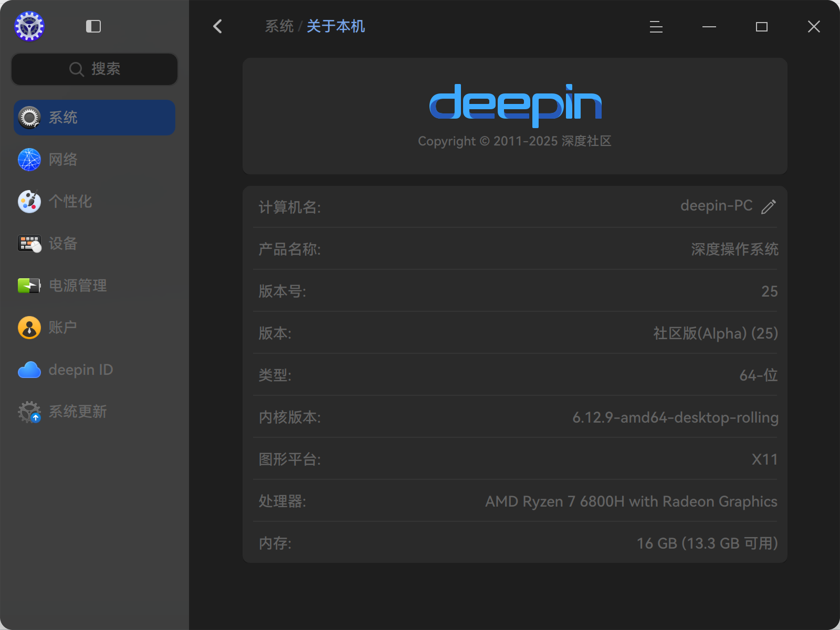Select 设备 label in sidebar
This screenshot has height=630, width=840.
[x=63, y=244]
